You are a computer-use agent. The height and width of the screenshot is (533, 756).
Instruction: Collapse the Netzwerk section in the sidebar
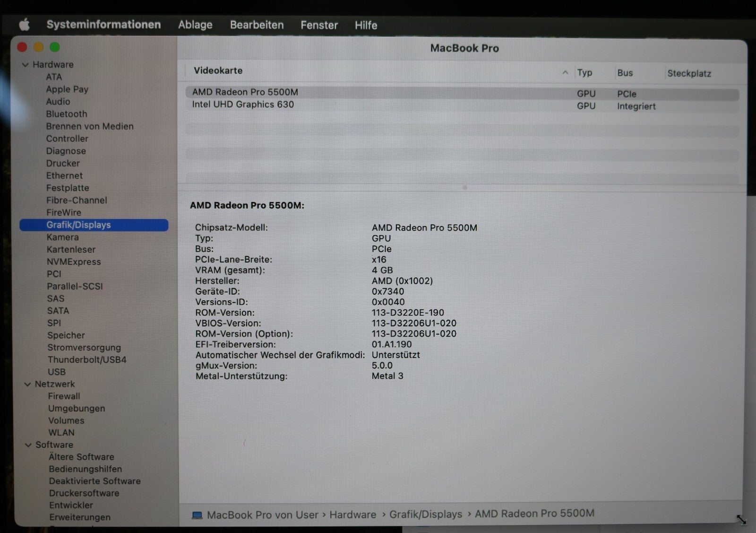(27, 384)
